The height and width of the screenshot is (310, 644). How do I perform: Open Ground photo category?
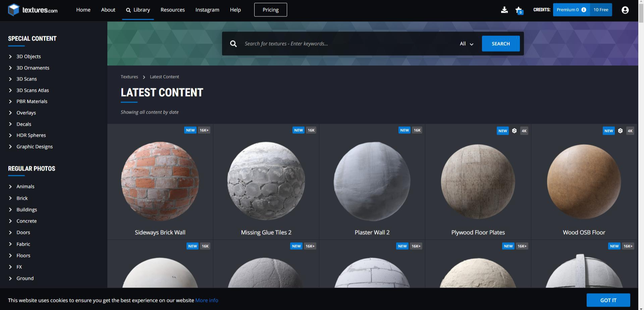pyautogui.click(x=25, y=278)
